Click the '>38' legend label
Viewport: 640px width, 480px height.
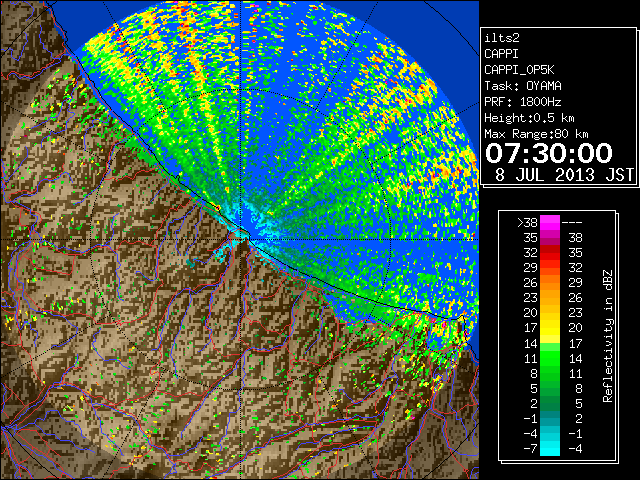point(527,223)
